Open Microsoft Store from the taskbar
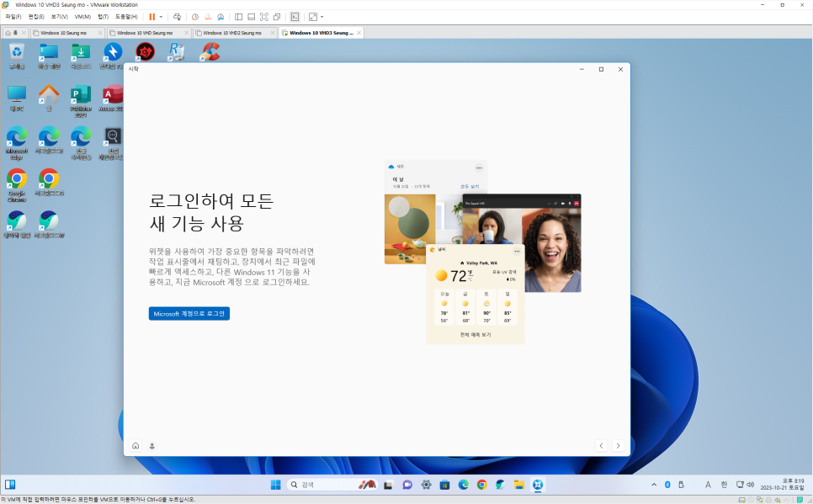 tap(445, 485)
